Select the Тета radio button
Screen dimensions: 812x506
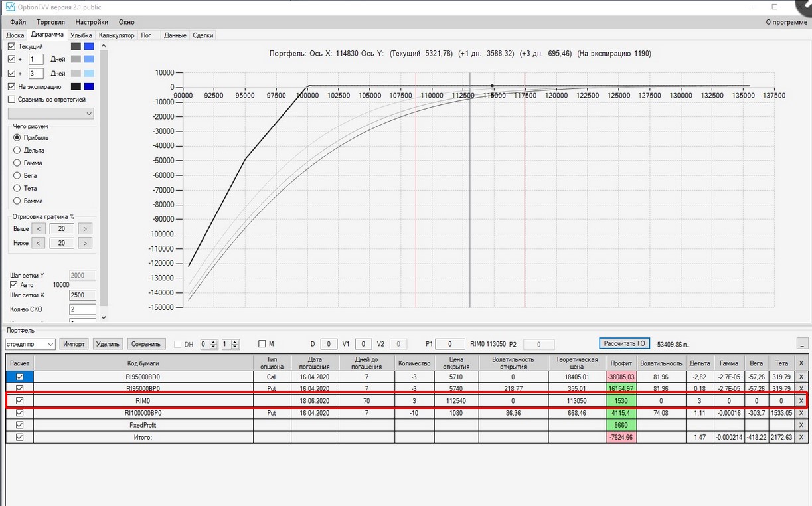pyautogui.click(x=17, y=188)
